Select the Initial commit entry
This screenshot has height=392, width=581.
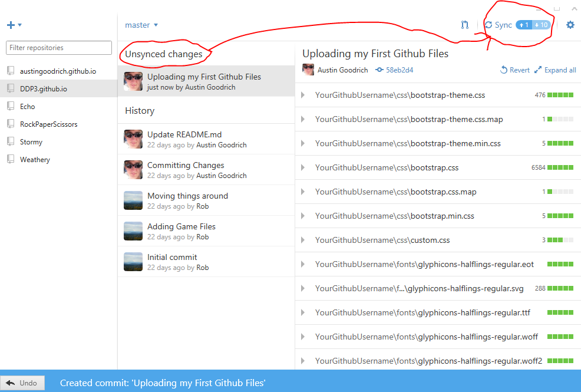pos(172,257)
